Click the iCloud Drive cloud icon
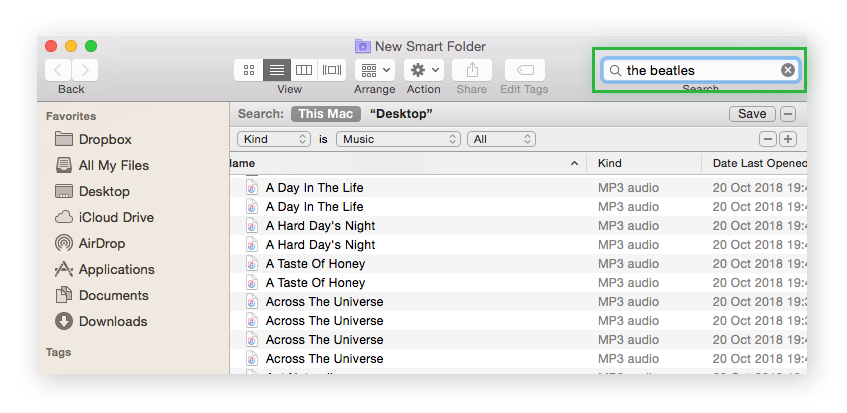 pos(64,217)
